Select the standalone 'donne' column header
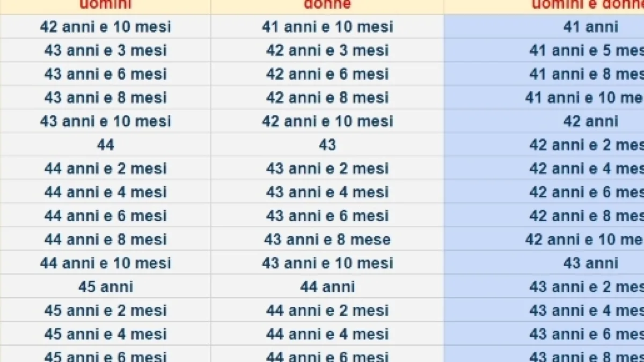The image size is (644, 362). (327, 5)
